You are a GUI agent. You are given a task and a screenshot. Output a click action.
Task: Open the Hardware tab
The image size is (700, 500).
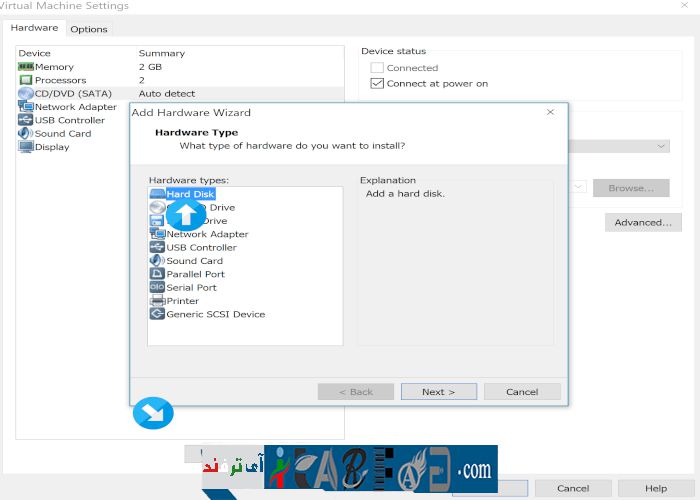coord(34,28)
